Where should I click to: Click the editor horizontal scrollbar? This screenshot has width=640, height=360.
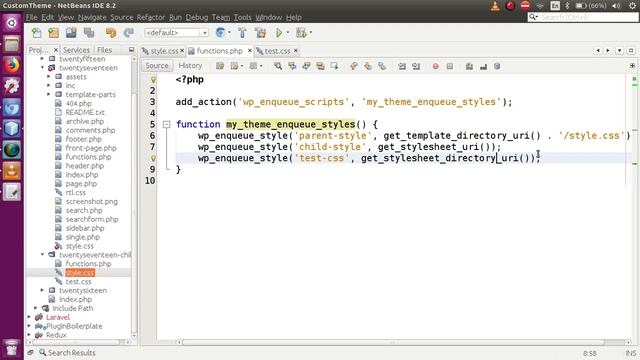[393, 342]
